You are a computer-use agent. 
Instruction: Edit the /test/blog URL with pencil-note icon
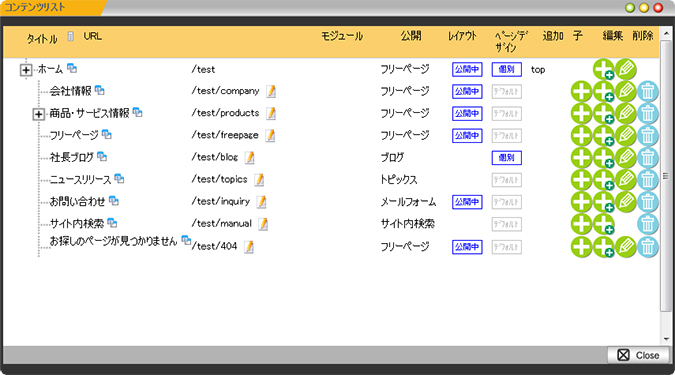(250, 158)
